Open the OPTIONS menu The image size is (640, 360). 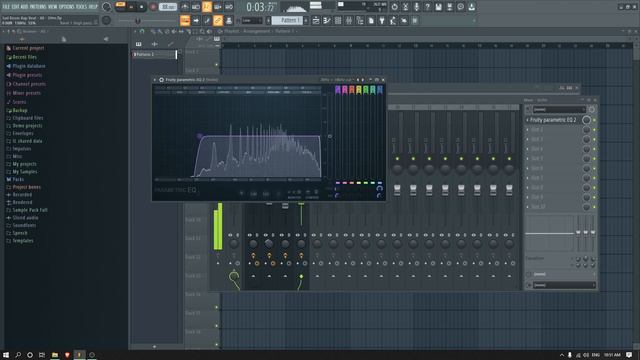click(67, 7)
